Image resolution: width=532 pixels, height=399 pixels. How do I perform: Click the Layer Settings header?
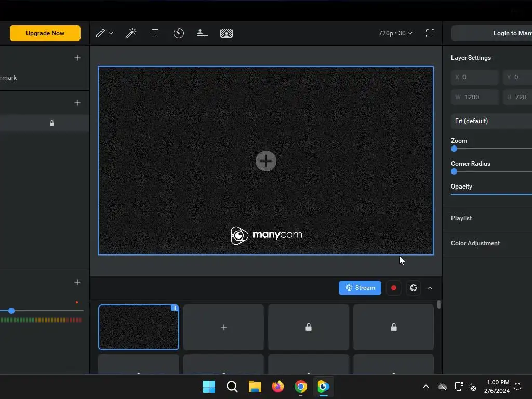471,58
